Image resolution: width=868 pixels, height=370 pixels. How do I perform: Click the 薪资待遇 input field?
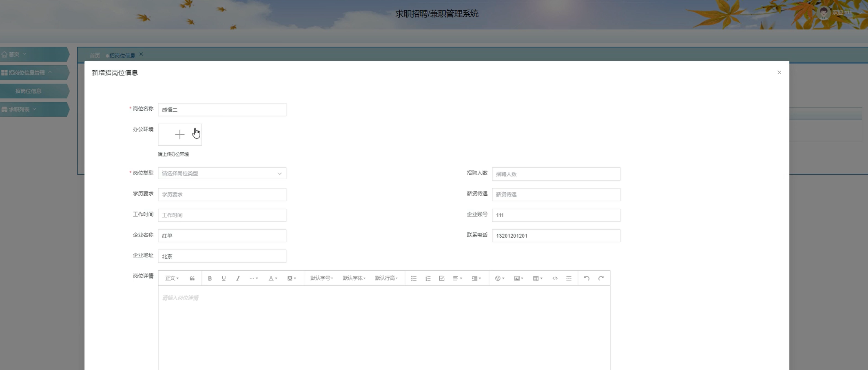pyautogui.click(x=556, y=194)
